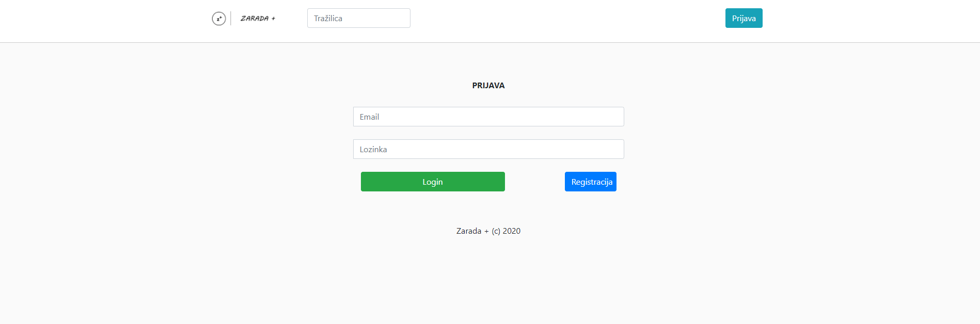Click the ZARADA + brand text
The width and height of the screenshot is (980, 324).
[258, 19]
